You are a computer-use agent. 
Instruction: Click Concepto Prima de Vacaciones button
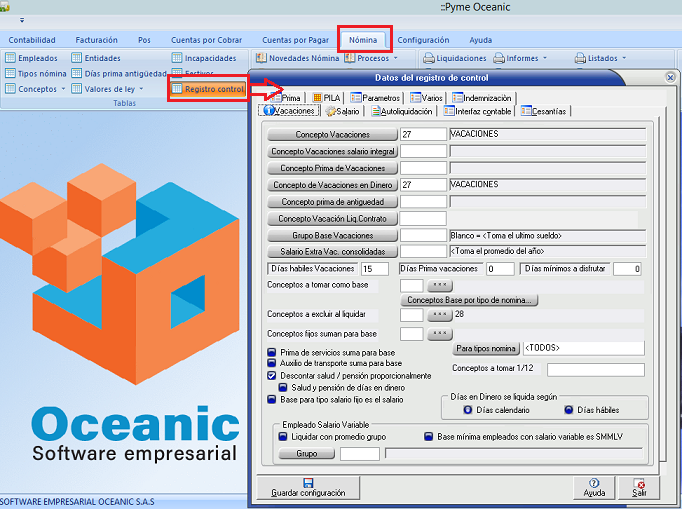tap(332, 168)
